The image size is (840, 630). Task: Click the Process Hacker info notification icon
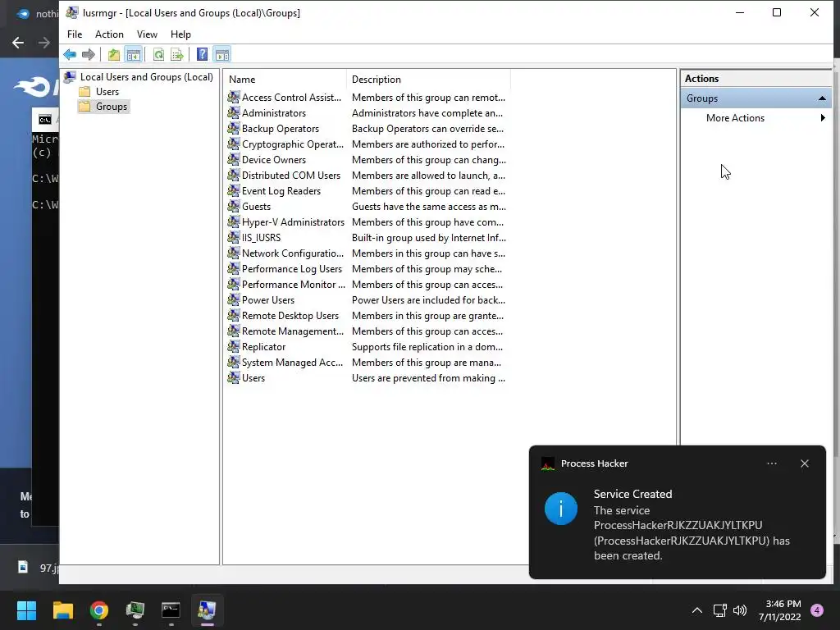[x=561, y=509]
